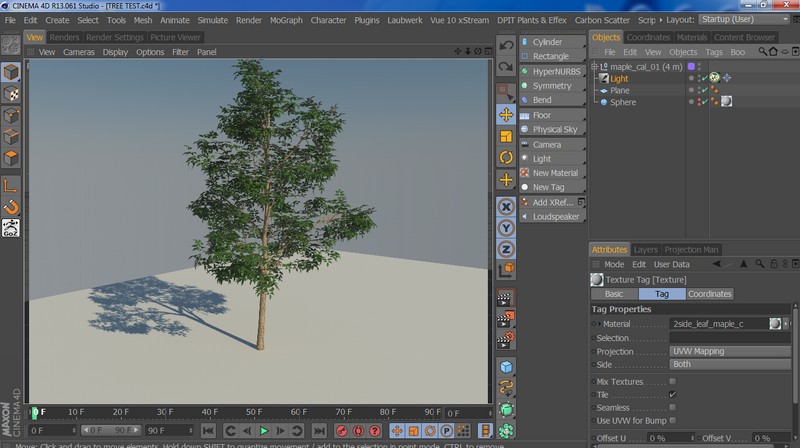Enable the Seamless checkbox
This screenshot has width=800, height=448.
(x=672, y=407)
